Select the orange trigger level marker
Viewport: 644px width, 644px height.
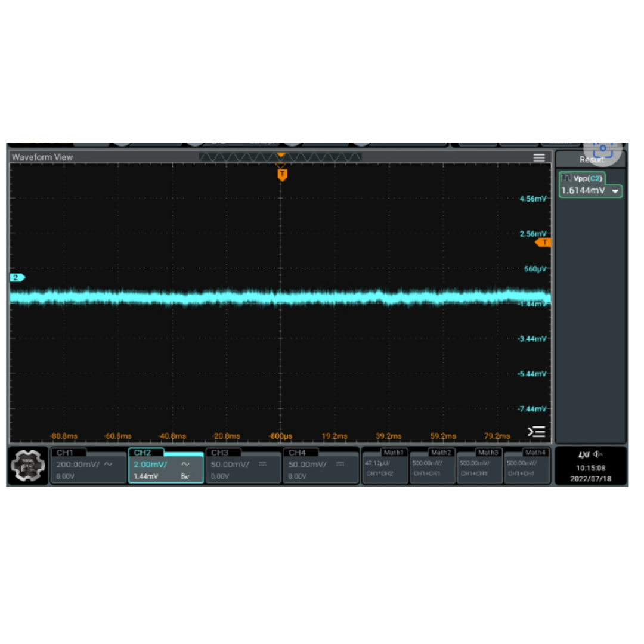(x=543, y=243)
